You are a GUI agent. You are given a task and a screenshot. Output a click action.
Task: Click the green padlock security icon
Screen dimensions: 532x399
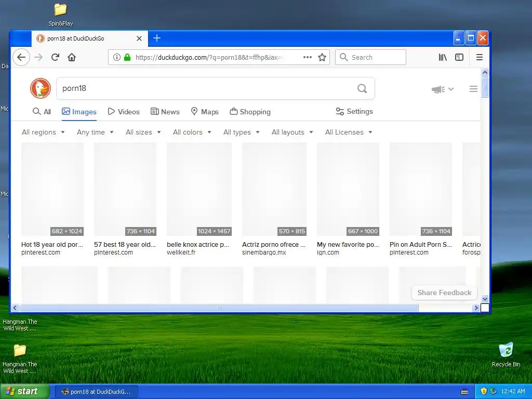[127, 57]
